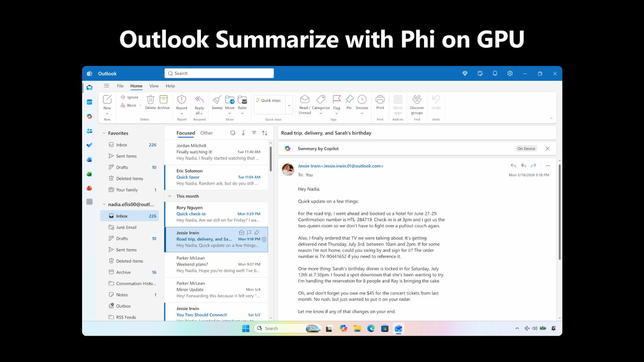
Task: Select the Junk Email folder
Action: [129, 227]
